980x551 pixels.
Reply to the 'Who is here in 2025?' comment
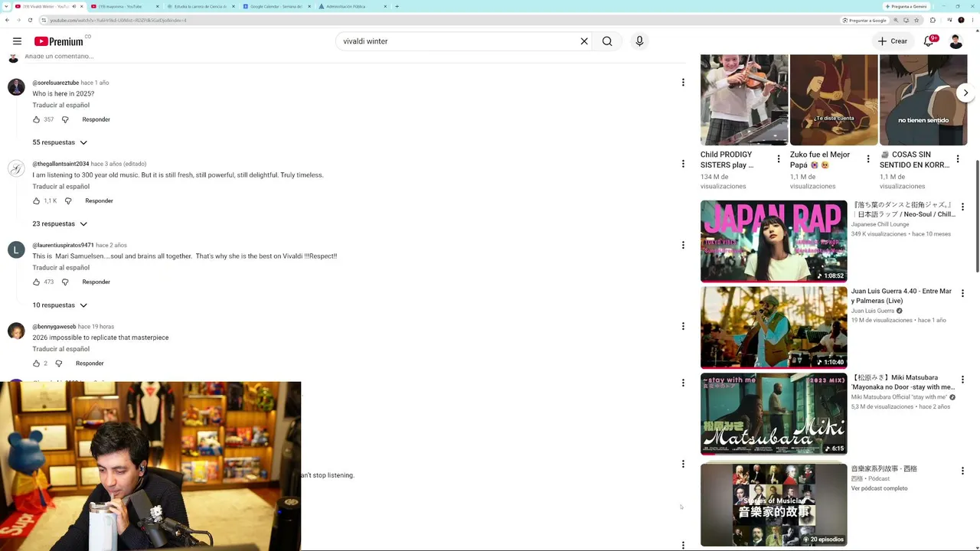tap(96, 119)
